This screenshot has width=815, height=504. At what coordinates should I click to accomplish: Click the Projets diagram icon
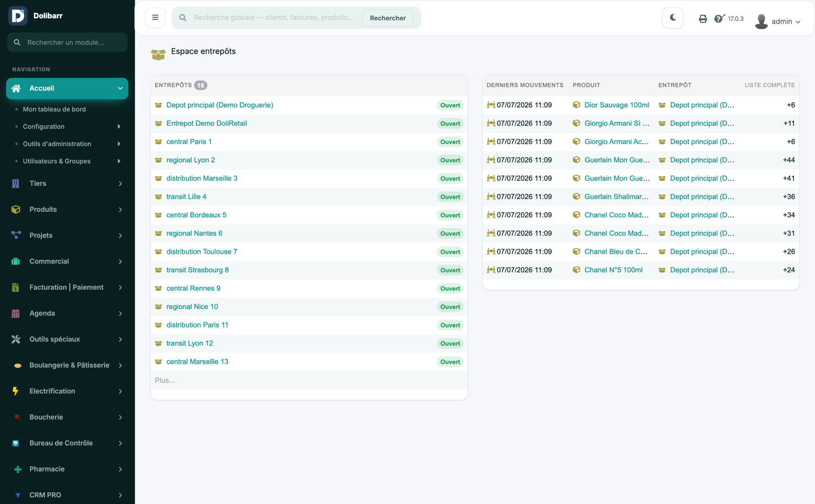coord(16,236)
